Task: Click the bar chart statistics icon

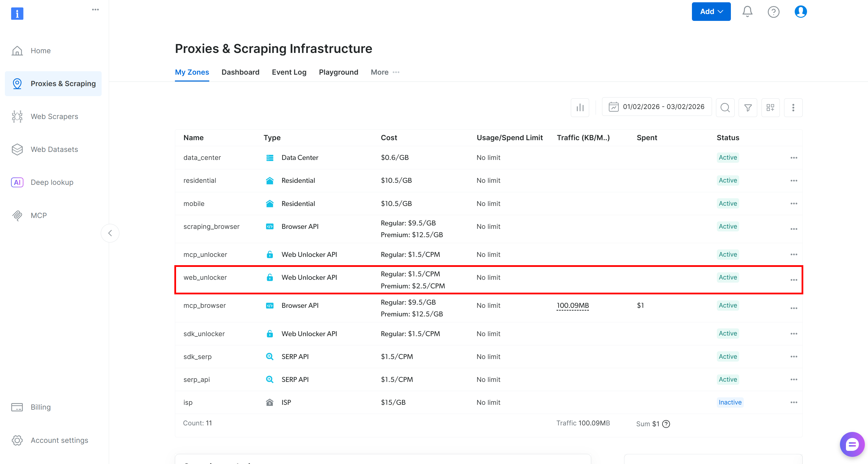Action: [x=579, y=107]
